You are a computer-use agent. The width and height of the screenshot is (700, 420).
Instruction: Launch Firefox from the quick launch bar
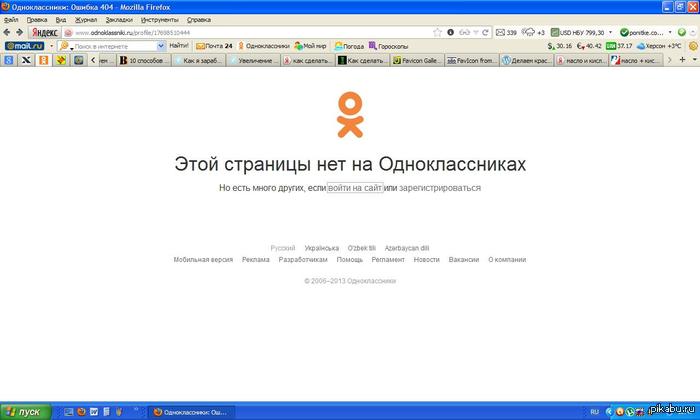81,412
